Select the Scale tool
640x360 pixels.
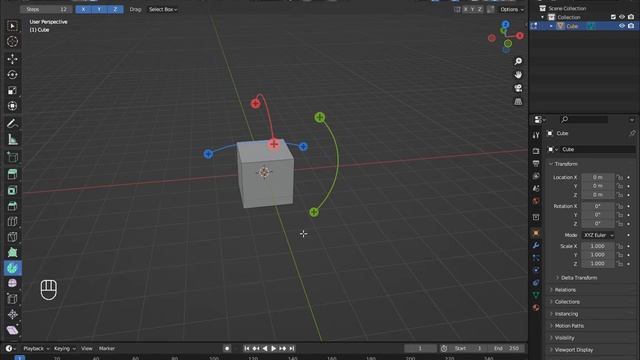[12, 90]
